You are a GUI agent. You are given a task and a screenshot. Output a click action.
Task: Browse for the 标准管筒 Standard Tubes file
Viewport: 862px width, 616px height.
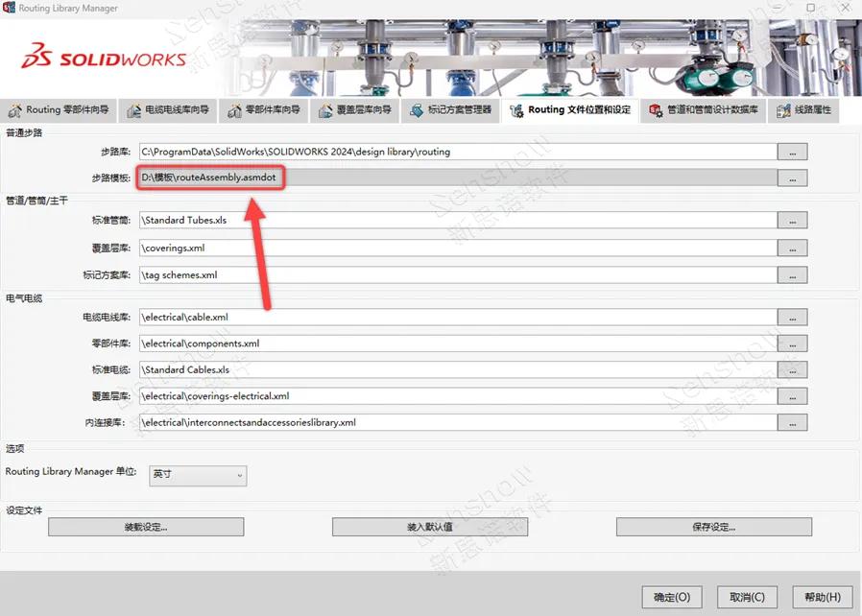pos(792,221)
